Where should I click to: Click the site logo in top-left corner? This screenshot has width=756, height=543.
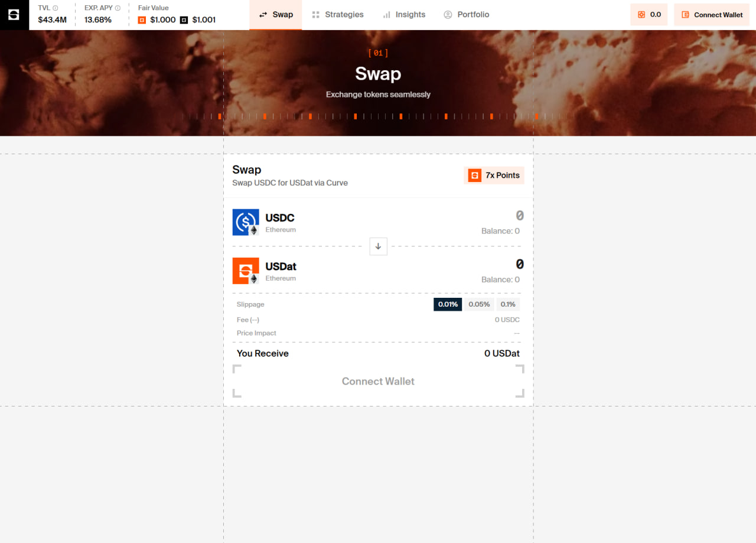pyautogui.click(x=14, y=15)
